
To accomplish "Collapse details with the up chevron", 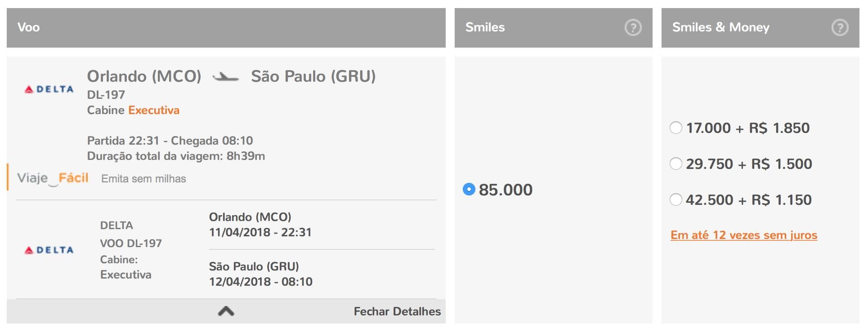I will click(226, 311).
